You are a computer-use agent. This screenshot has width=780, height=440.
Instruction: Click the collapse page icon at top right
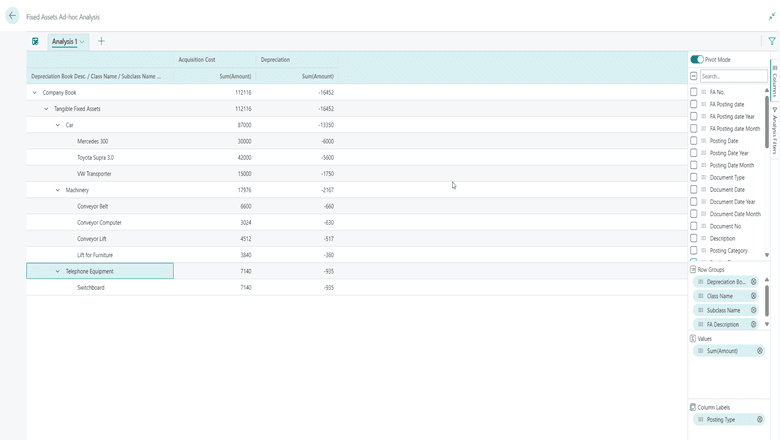point(771,16)
